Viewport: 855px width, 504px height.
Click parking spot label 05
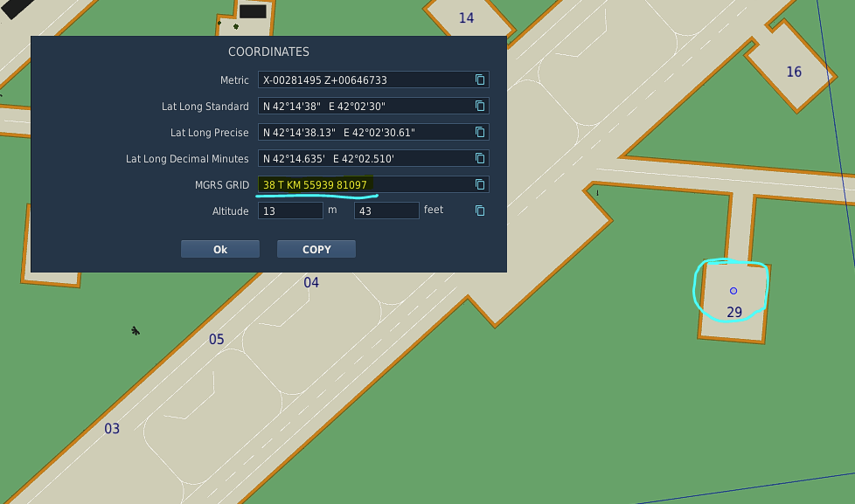point(217,340)
